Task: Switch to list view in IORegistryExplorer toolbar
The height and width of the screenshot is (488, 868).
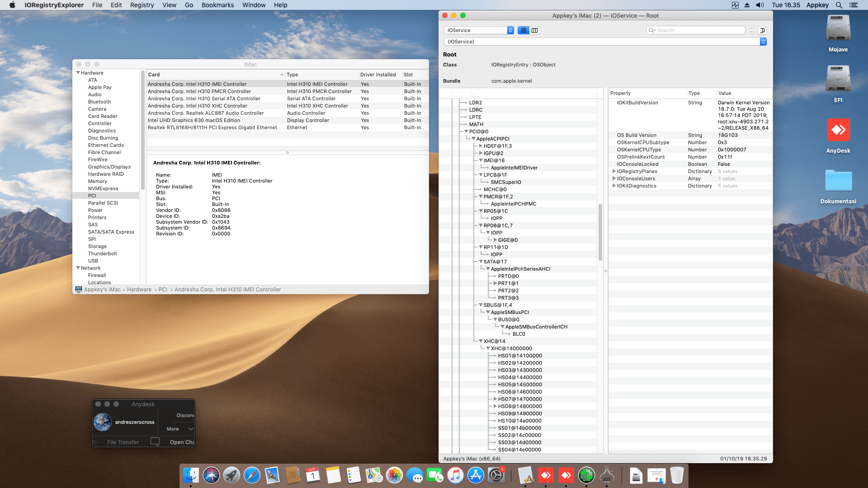Action: [x=524, y=30]
